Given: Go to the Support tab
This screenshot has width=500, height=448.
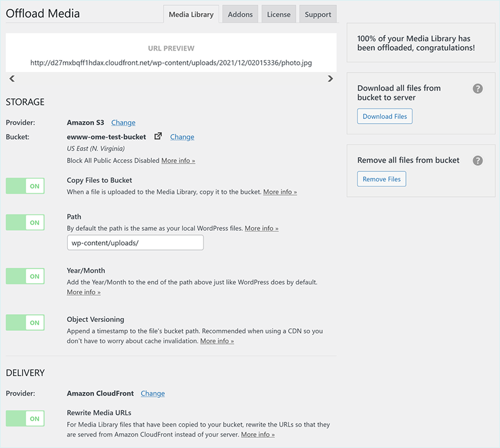Looking at the screenshot, I should [317, 14].
